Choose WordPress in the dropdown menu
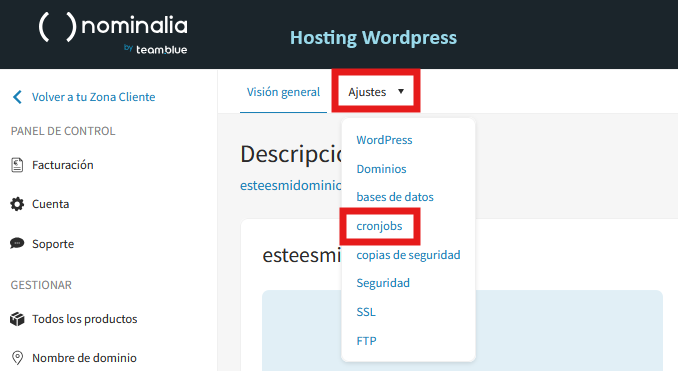The height and width of the screenshot is (371, 678). click(x=384, y=140)
